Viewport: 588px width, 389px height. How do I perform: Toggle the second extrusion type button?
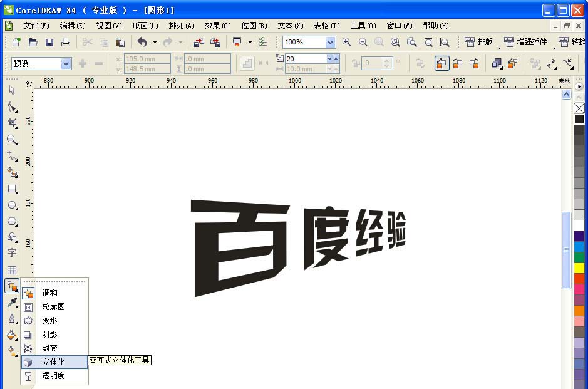pos(458,63)
